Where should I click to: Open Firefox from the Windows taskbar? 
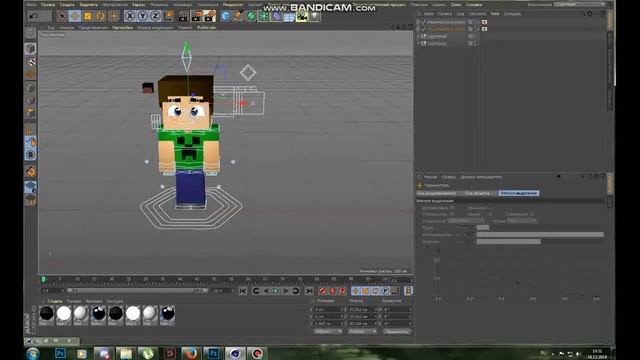(x=191, y=353)
